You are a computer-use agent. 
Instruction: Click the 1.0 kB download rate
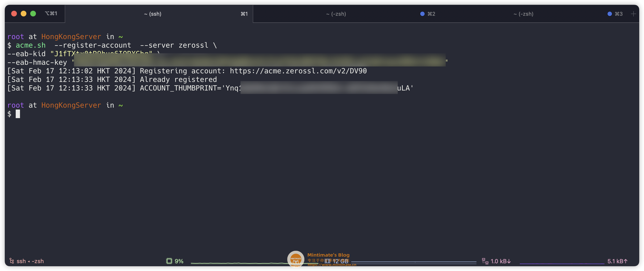500,261
